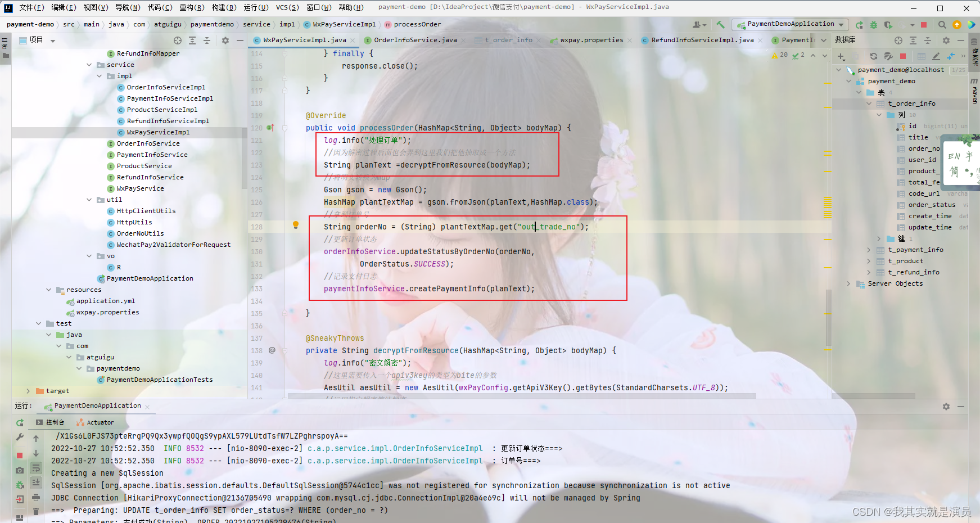This screenshot has width=980, height=523.
Task: Click the 20 warnings indicator
Action: point(780,55)
